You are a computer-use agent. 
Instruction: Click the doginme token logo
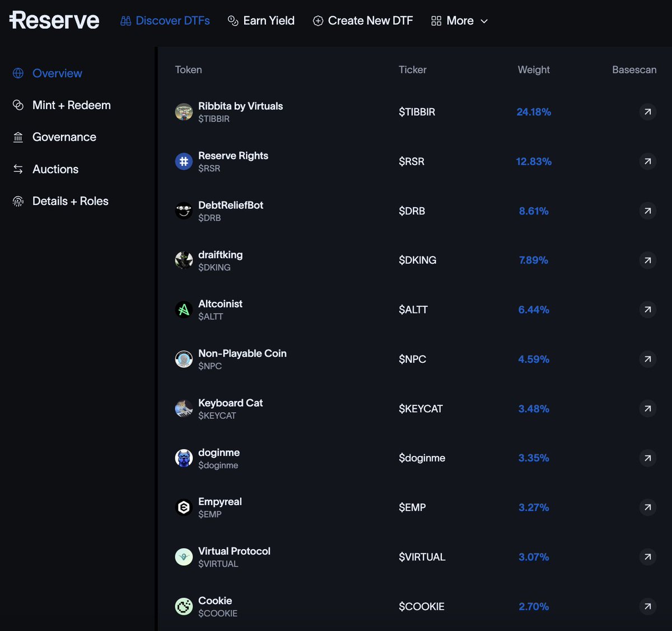point(184,458)
